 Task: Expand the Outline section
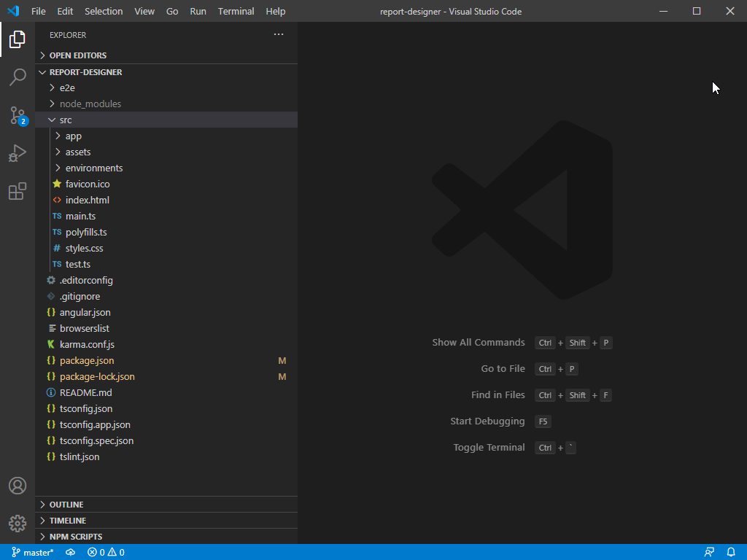pyautogui.click(x=166, y=505)
